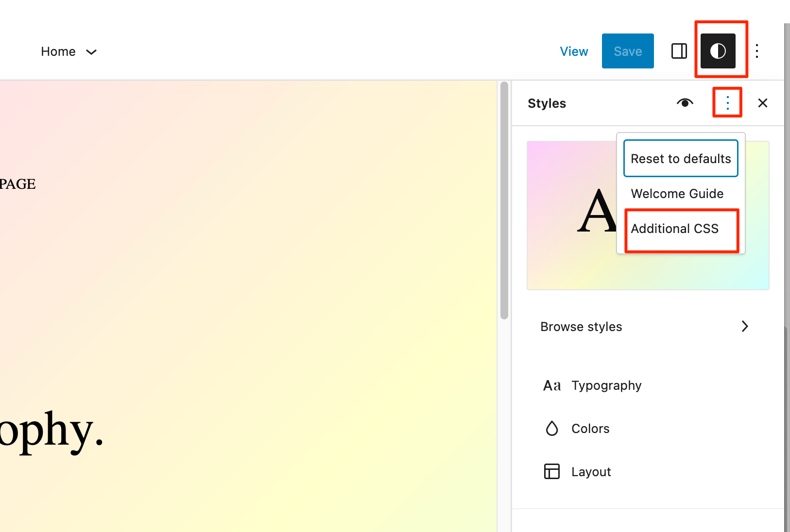Screen dimensions: 790x532
Task: Open the View link
Action: [x=574, y=51]
